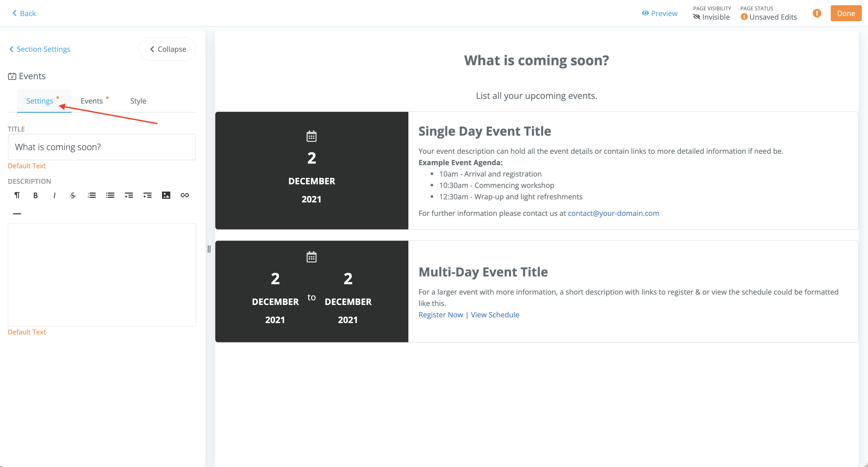Toggle italic formatting in description toolbar
This screenshot has height=467, width=868.
[54, 195]
